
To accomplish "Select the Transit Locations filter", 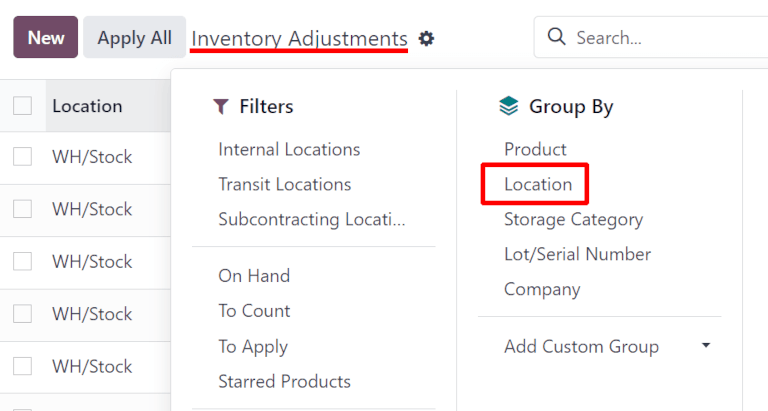I will (285, 184).
